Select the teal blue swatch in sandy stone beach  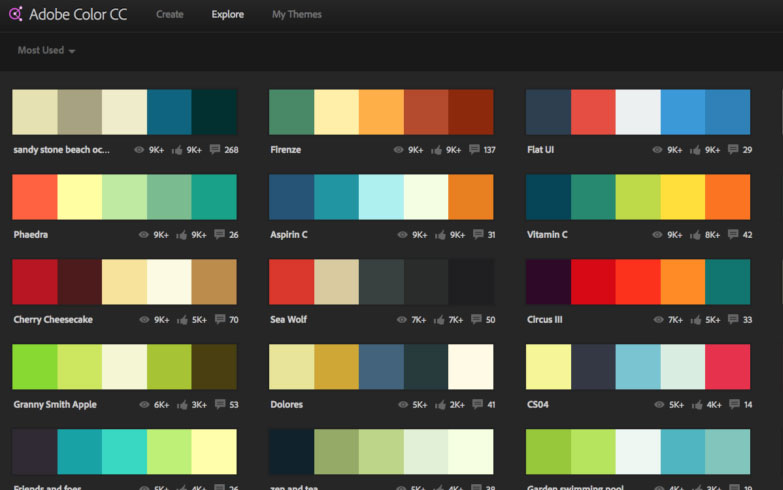pyautogui.click(x=169, y=112)
